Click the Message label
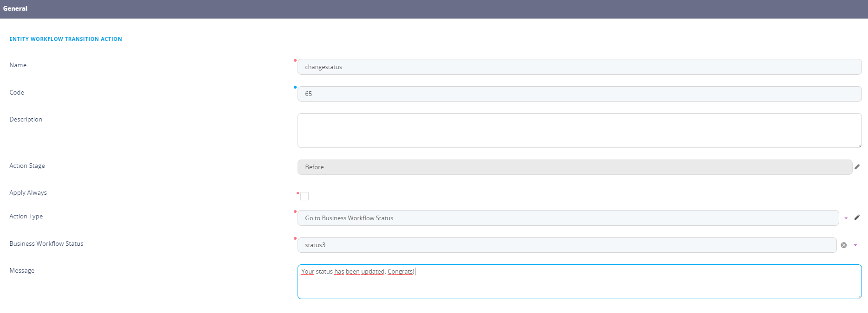The width and height of the screenshot is (868, 313). tap(22, 270)
